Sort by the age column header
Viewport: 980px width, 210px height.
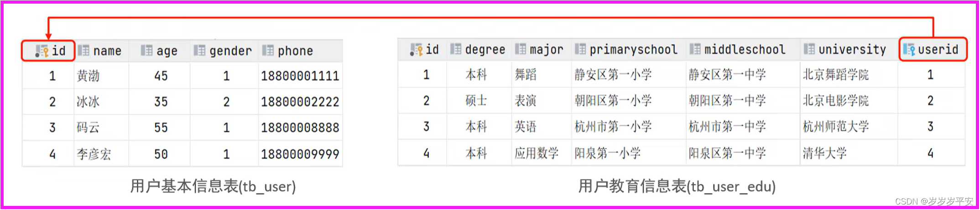point(167,51)
